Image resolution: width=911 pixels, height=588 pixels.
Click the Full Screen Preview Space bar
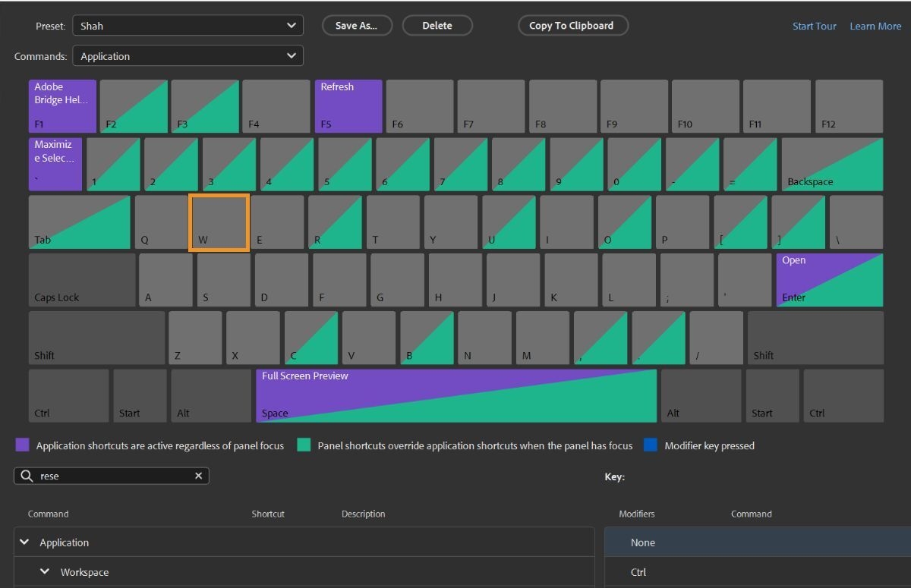[455, 395]
